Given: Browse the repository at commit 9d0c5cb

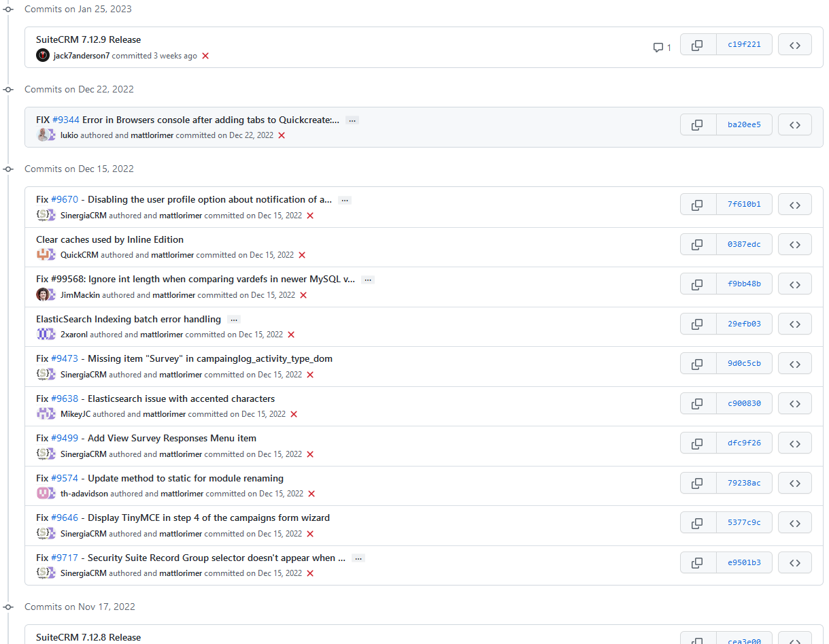Looking at the screenshot, I should click(x=795, y=364).
